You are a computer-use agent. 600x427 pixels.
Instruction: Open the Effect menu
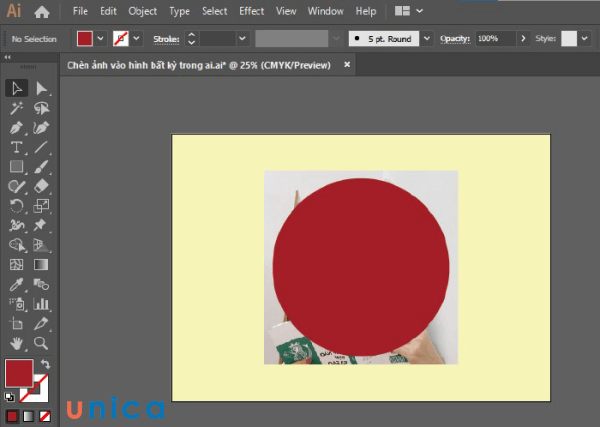pyautogui.click(x=252, y=11)
